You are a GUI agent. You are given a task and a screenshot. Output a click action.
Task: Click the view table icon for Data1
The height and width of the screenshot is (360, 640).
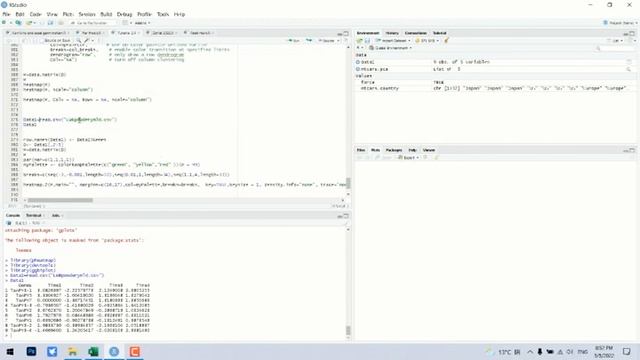(x=629, y=62)
